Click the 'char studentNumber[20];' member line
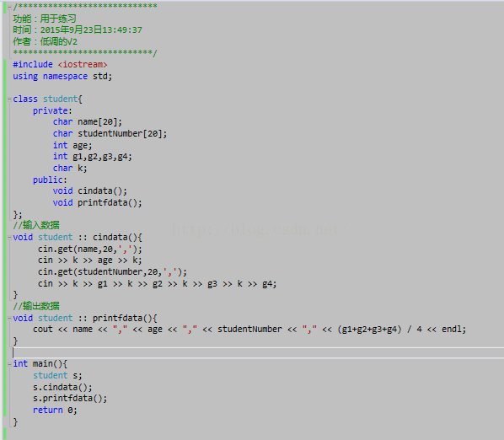This screenshot has height=440, width=504. pos(110,134)
